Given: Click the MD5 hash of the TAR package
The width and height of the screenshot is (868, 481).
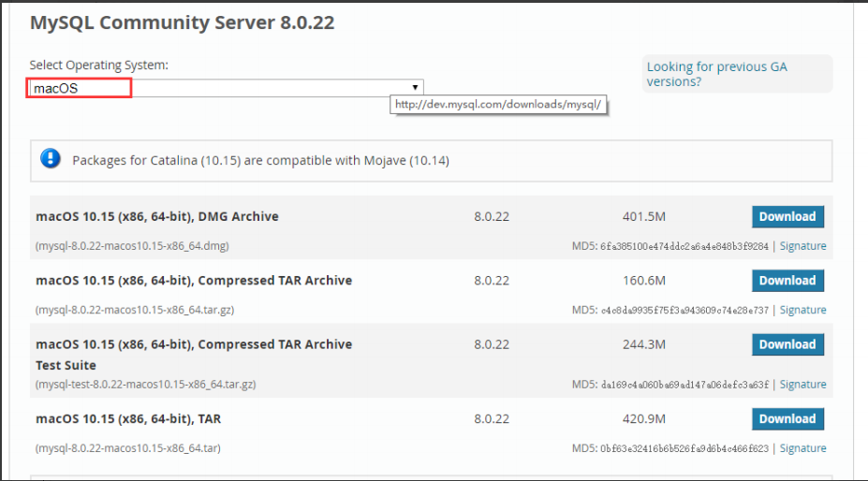Looking at the screenshot, I should [684, 449].
